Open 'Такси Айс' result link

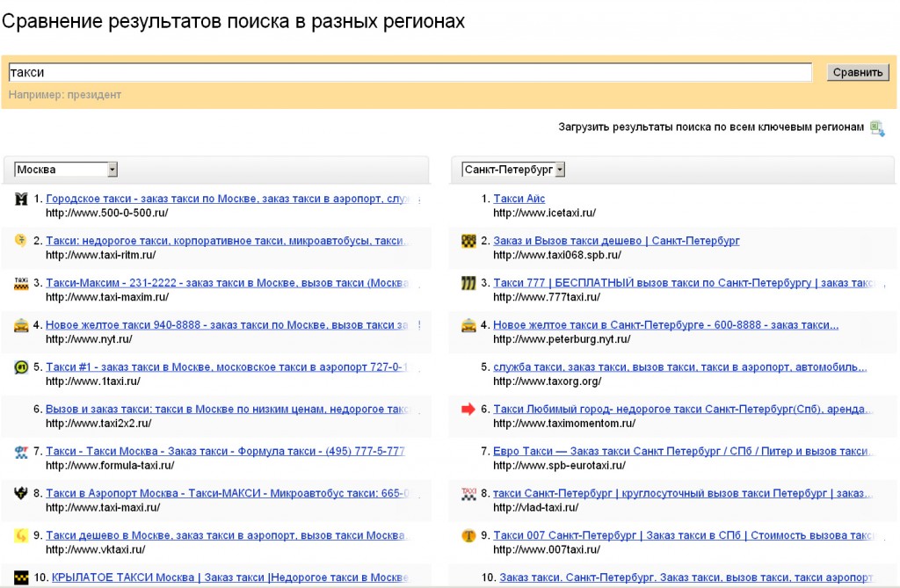(519, 198)
